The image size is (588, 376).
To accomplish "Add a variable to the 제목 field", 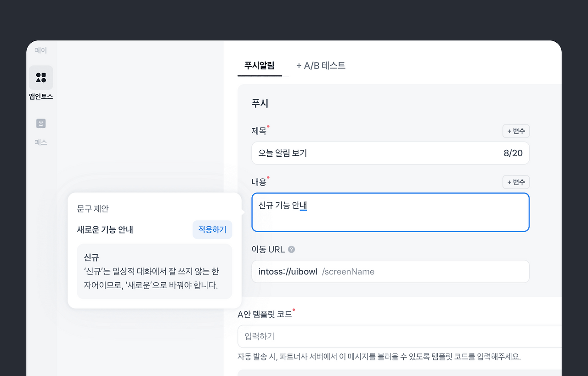I will tap(516, 131).
